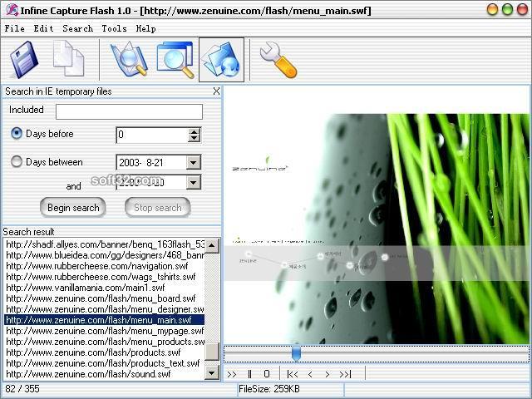Click the search result scrollbar thumb
The image size is (532, 399).
(x=212, y=352)
